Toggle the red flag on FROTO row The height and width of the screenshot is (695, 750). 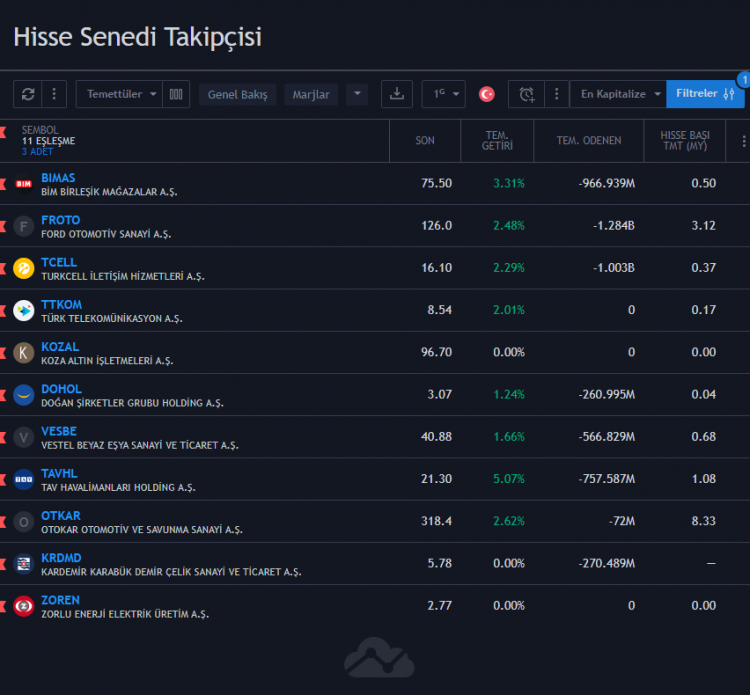pyautogui.click(x=3, y=226)
